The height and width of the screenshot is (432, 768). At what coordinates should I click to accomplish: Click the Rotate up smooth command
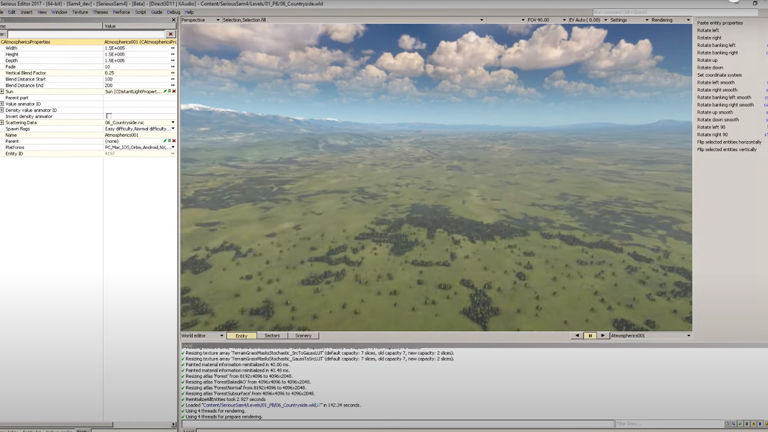click(x=715, y=112)
